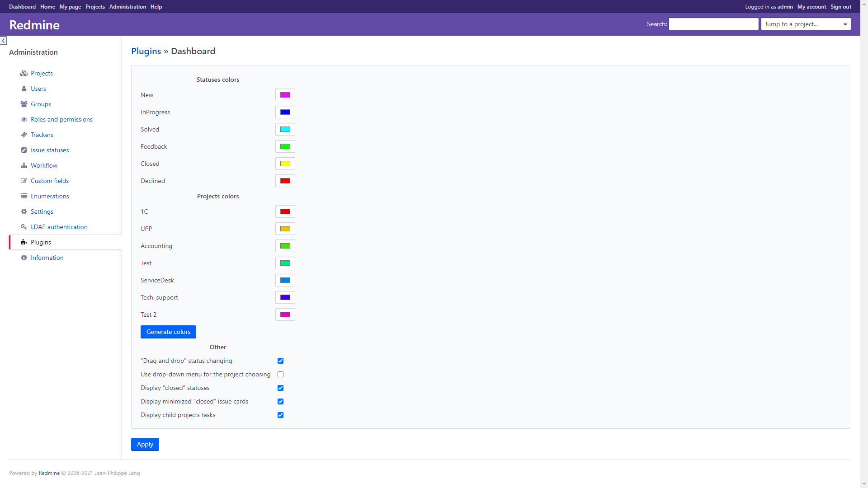Image resolution: width=868 pixels, height=488 pixels.
Task: Click the Trackers icon in the sidebar
Action: [x=24, y=135]
